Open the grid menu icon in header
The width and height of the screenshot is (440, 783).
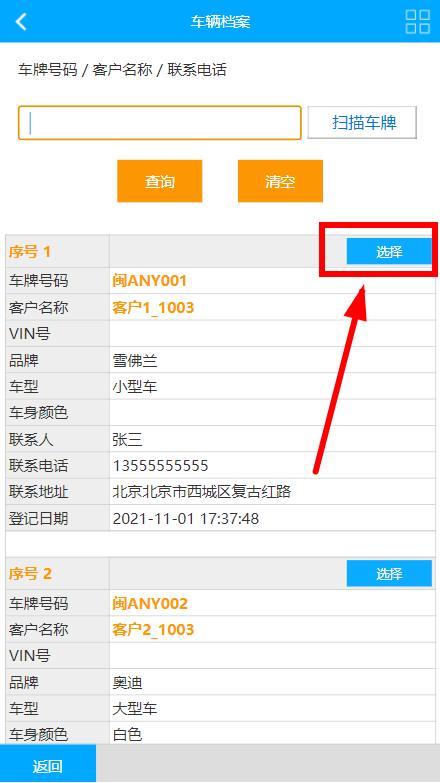click(418, 21)
